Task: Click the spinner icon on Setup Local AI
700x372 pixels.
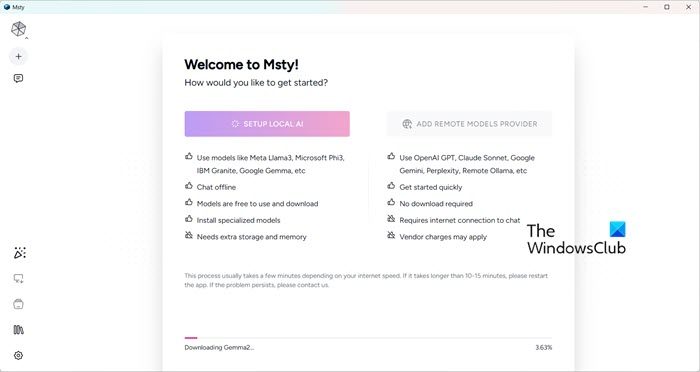Action: [235, 124]
